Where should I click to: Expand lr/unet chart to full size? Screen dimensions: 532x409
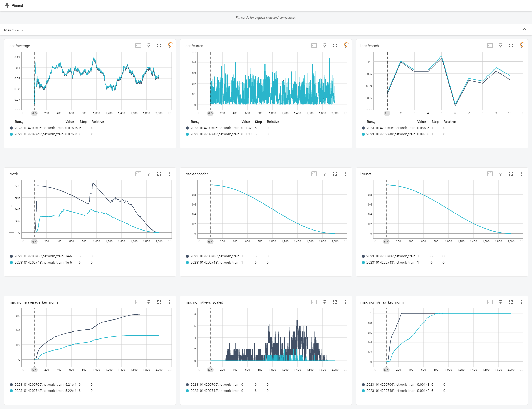pyautogui.click(x=511, y=174)
